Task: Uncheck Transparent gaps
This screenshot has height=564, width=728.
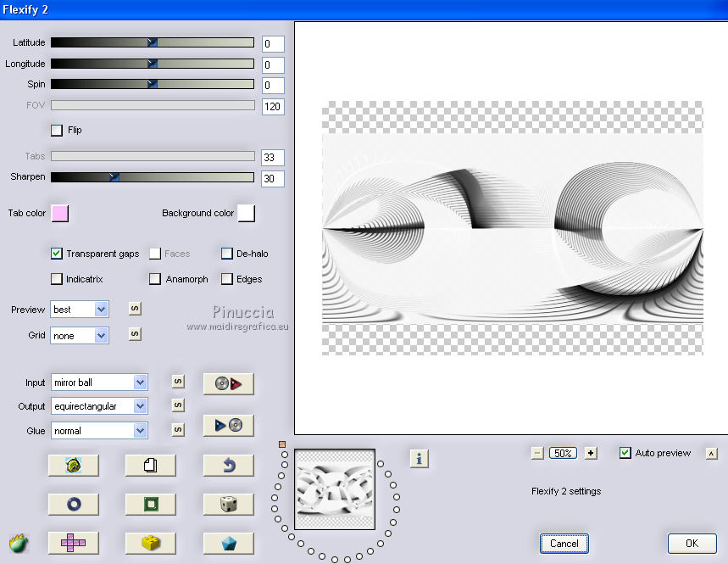Action: coord(57,254)
